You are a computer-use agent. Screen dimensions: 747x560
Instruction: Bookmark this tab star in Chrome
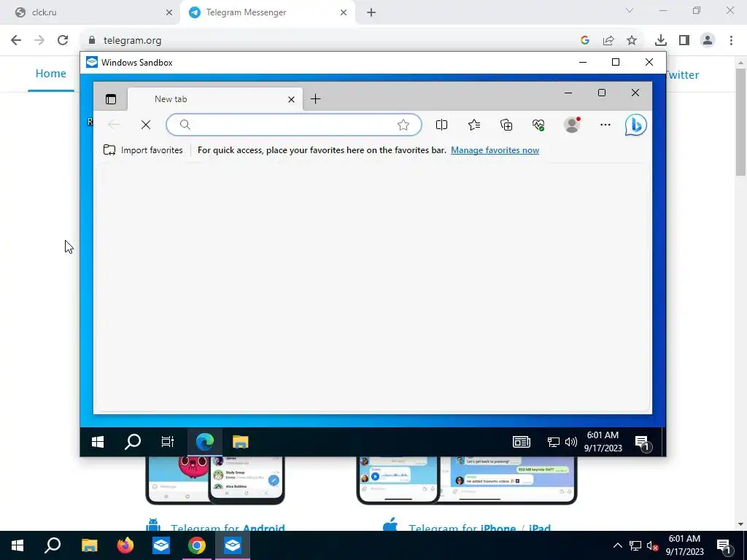632,40
